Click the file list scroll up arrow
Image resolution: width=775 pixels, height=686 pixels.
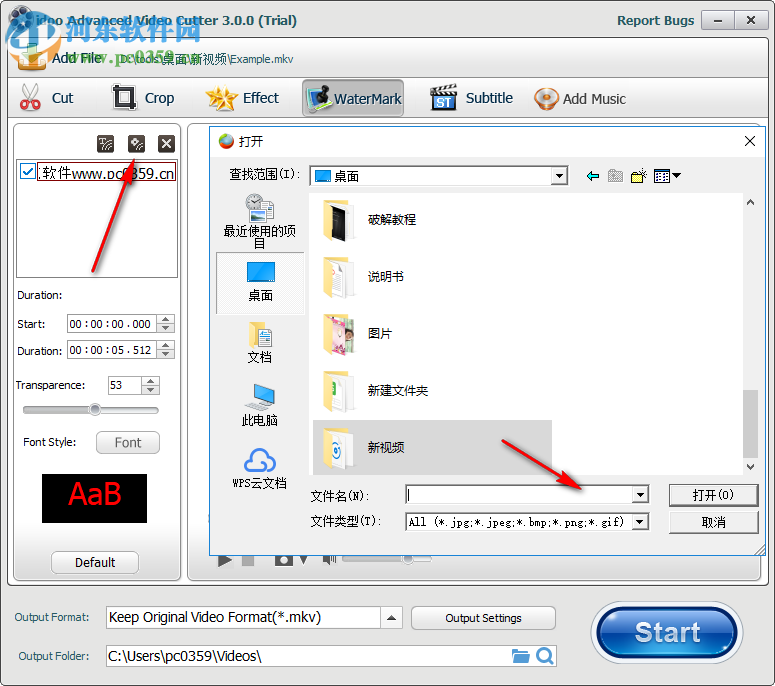point(750,202)
